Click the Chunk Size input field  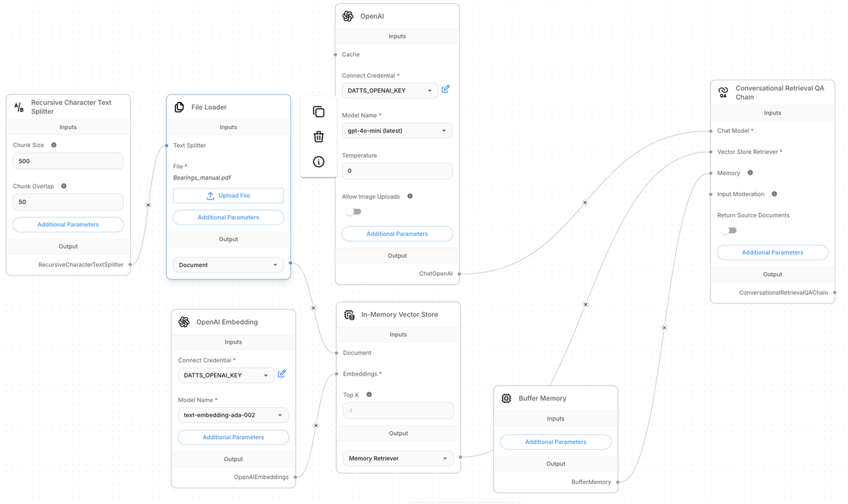[x=68, y=161]
